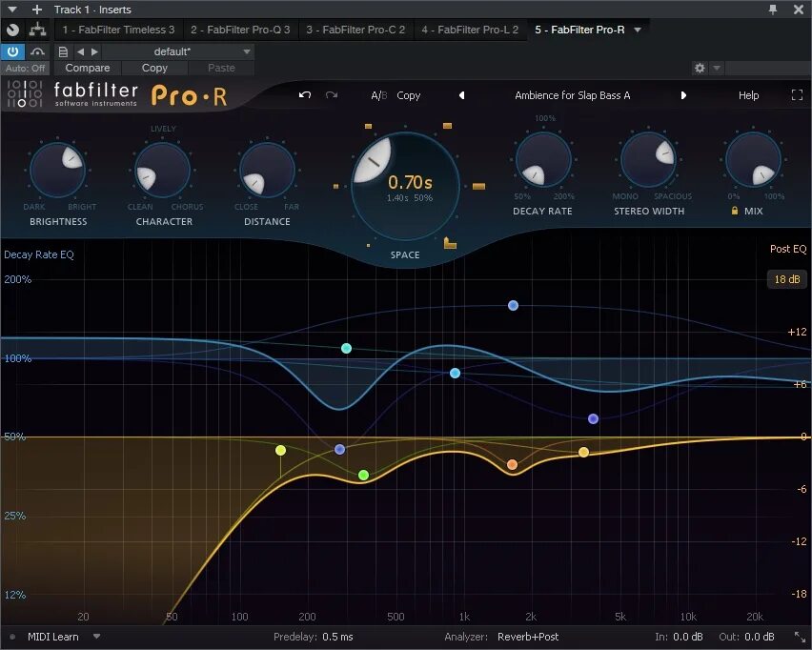The height and width of the screenshot is (650, 812).
Task: Switch to the FabFilter Pro-Q 3 tab
Action: click(x=241, y=30)
